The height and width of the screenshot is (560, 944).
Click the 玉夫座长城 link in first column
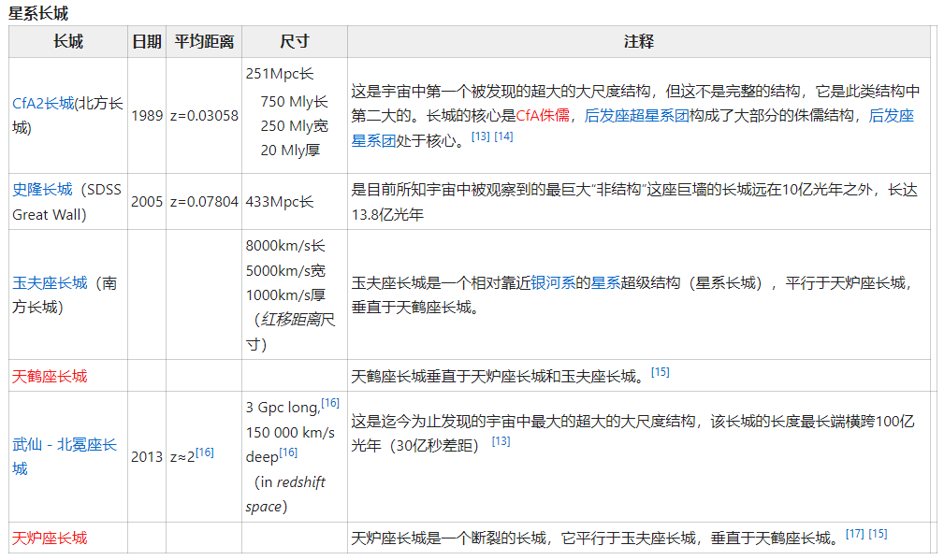point(50,282)
